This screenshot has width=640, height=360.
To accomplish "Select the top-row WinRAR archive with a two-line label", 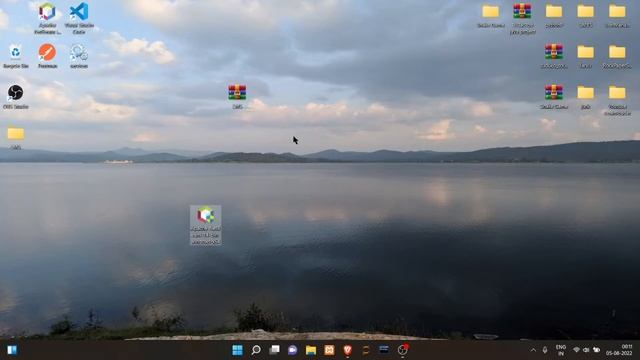I will click(x=522, y=18).
